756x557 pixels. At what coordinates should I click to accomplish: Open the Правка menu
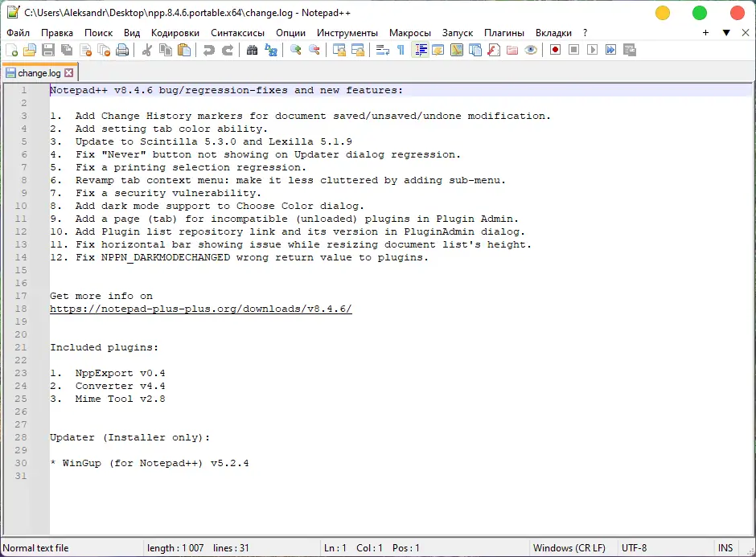point(57,33)
